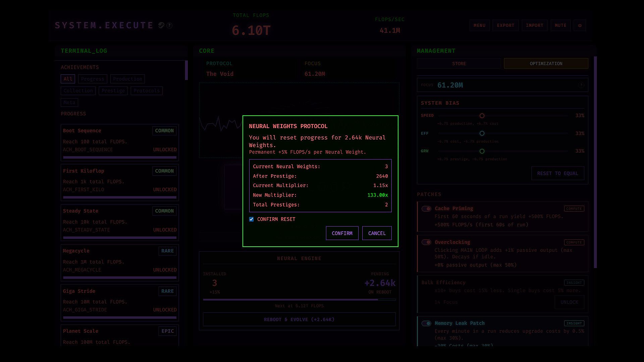Tick the Confirm Reset checkbox
The image size is (644, 362).
coord(251,219)
